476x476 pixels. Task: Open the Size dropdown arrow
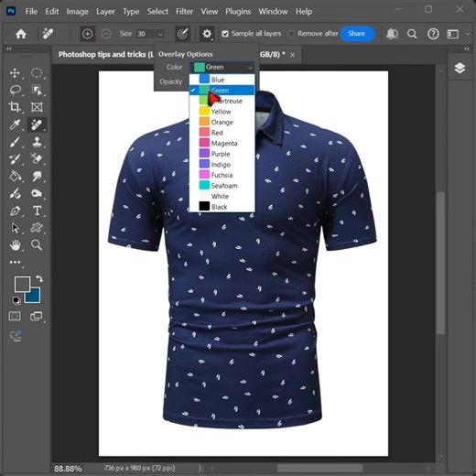[x=160, y=34]
